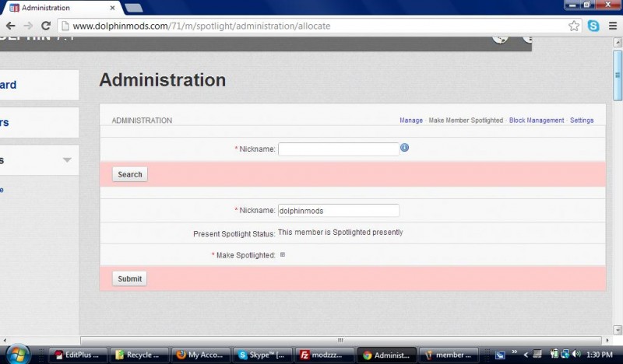Image resolution: width=623 pixels, height=364 pixels.
Task: Click the vertical scrollbar thumb
Action: [x=618, y=75]
